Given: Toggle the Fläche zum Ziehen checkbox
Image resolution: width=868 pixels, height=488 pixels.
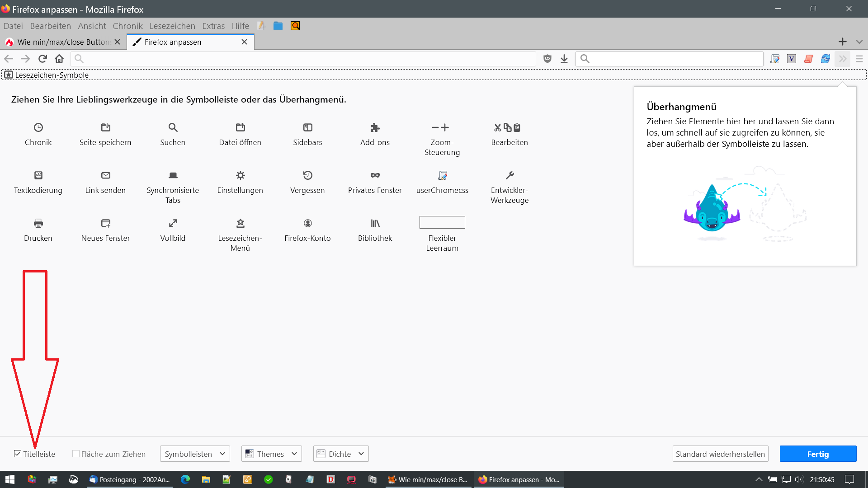Looking at the screenshot, I should [x=76, y=454].
